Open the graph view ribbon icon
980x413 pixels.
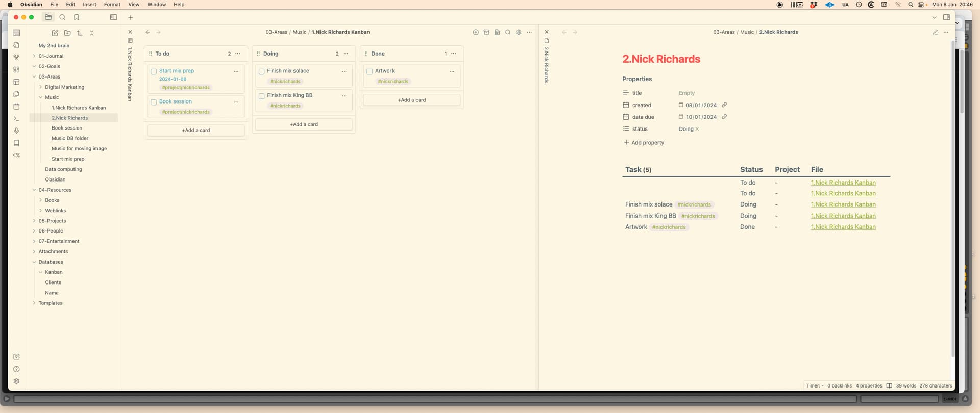click(x=16, y=57)
